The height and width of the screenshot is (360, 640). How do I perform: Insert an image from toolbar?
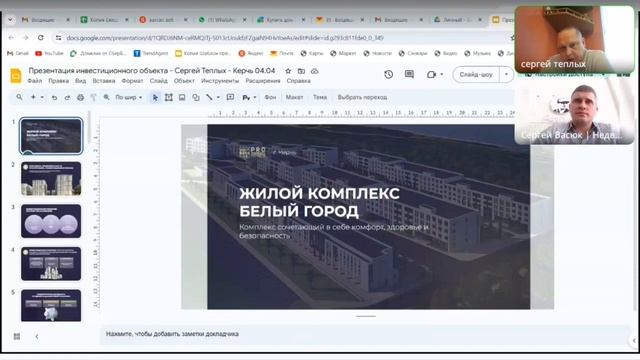(x=182, y=97)
